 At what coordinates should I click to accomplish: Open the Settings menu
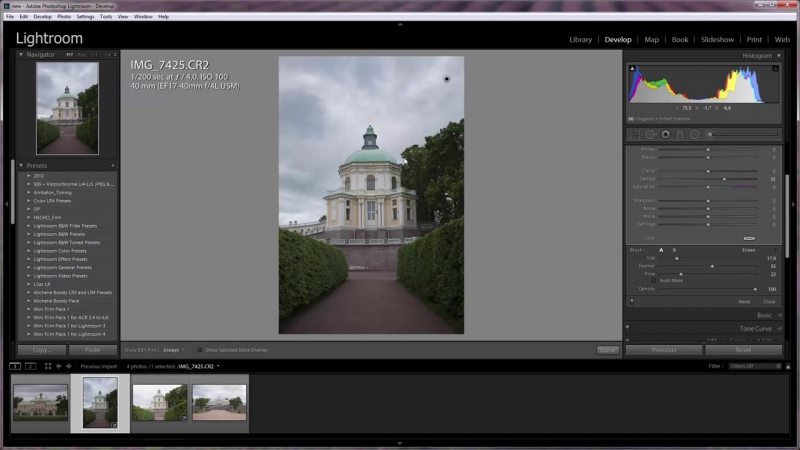click(x=85, y=16)
